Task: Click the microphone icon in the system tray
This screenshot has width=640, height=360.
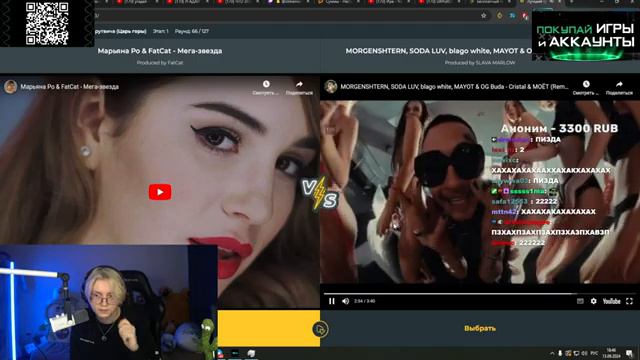Action: (560, 353)
